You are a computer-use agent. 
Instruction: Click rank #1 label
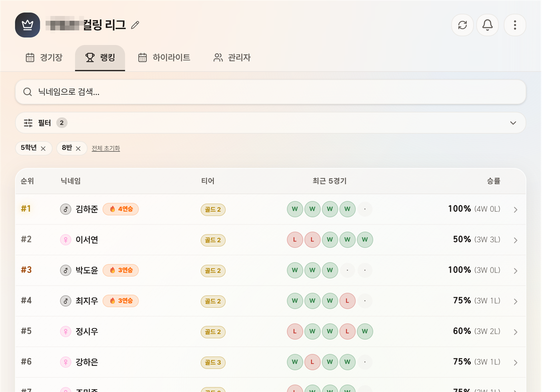[x=26, y=209]
